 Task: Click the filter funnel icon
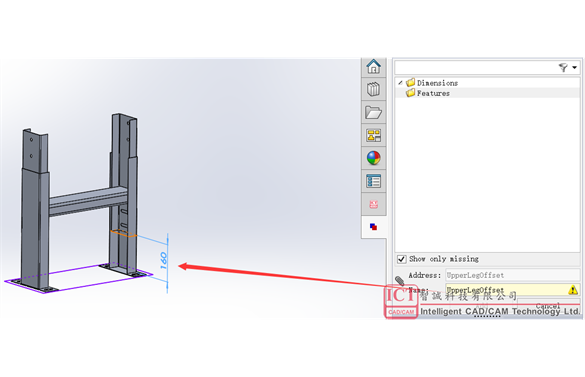pyautogui.click(x=563, y=68)
